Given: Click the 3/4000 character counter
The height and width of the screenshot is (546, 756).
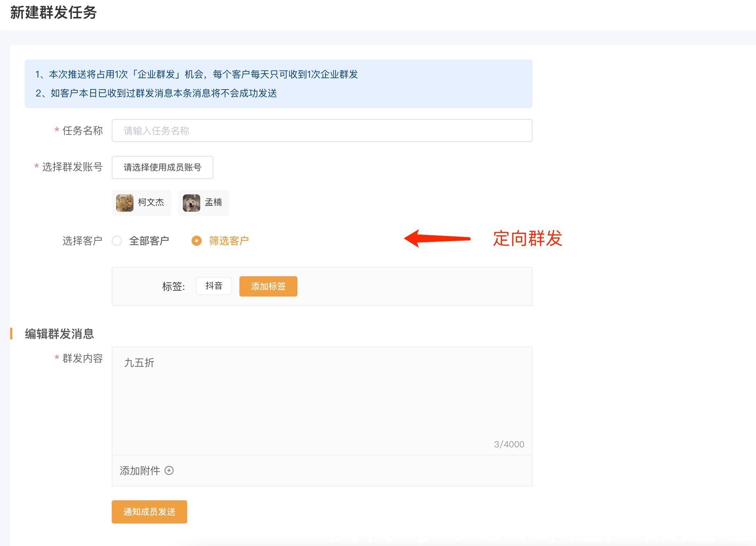Looking at the screenshot, I should tap(509, 444).
